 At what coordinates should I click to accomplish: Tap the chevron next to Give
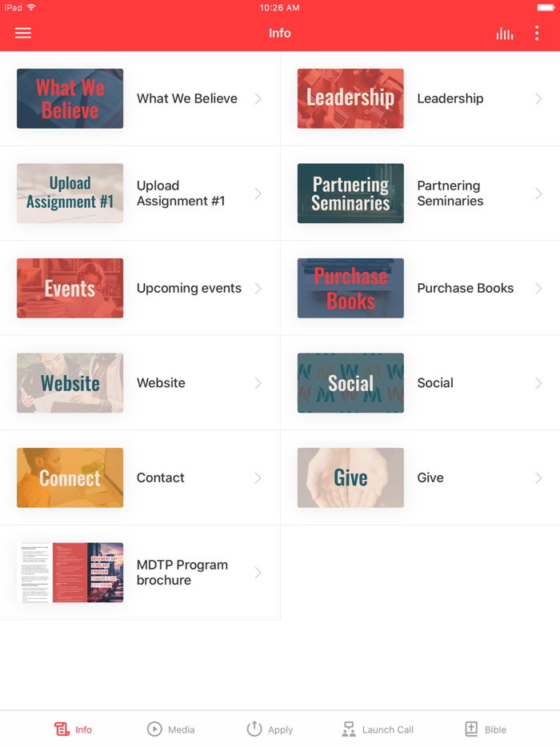(x=538, y=477)
